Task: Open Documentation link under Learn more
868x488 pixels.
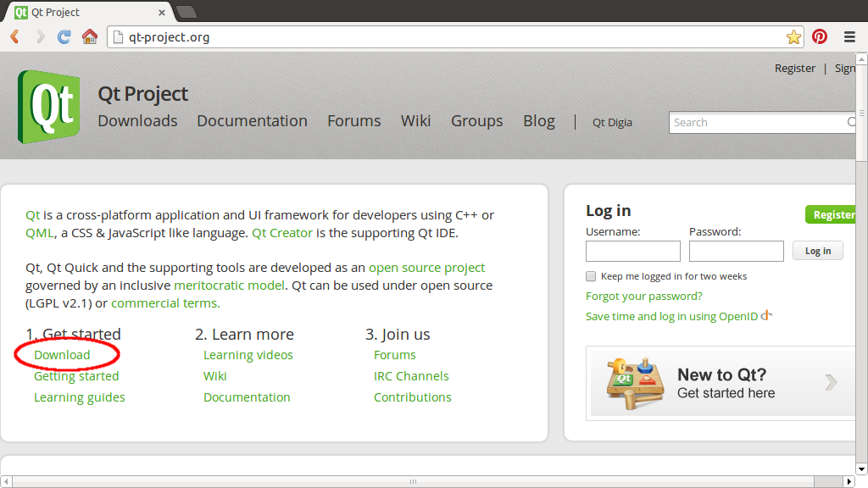Action: (x=247, y=397)
